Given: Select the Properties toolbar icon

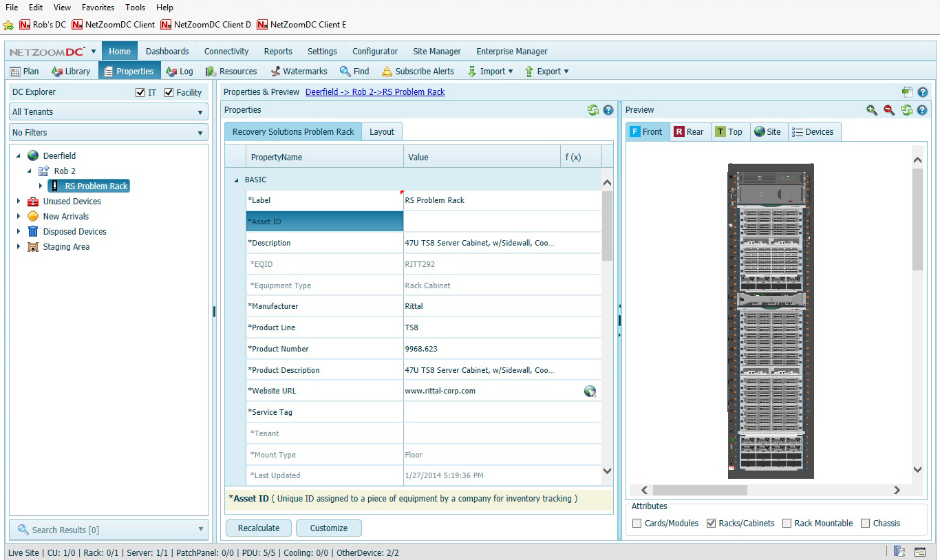Looking at the screenshot, I should (x=129, y=71).
